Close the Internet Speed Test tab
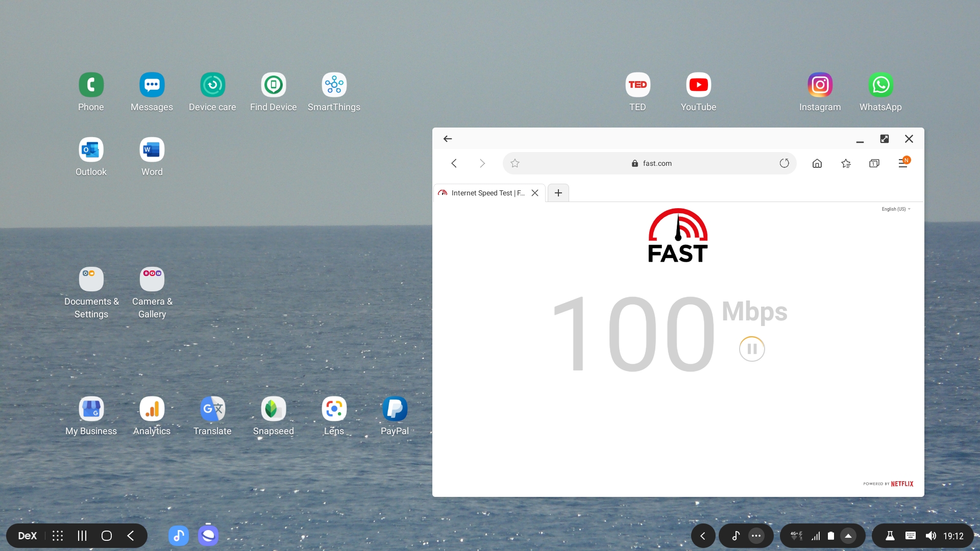 click(x=535, y=193)
